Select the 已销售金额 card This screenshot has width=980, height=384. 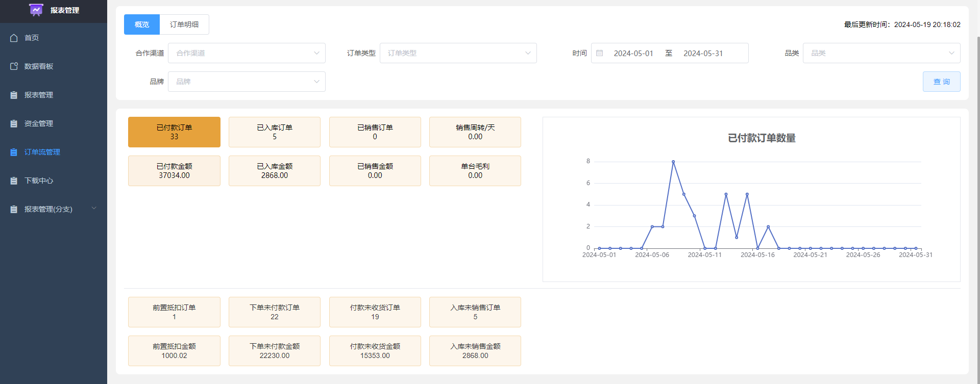click(375, 171)
